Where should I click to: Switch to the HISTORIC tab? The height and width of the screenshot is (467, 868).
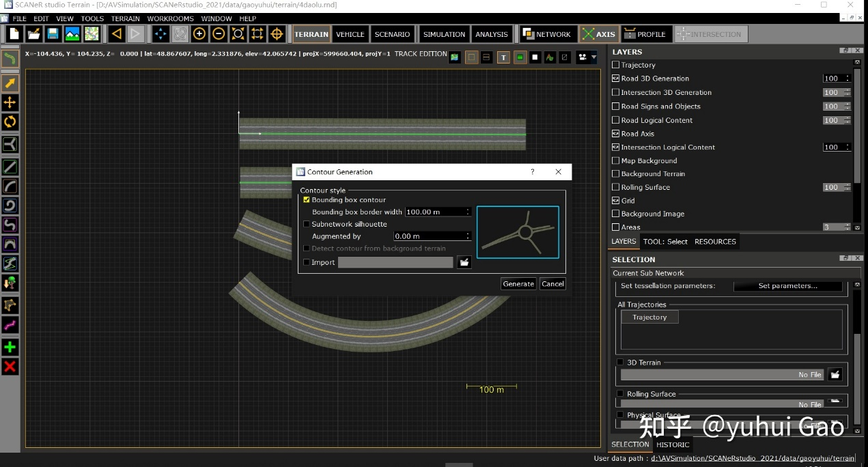tap(673, 444)
